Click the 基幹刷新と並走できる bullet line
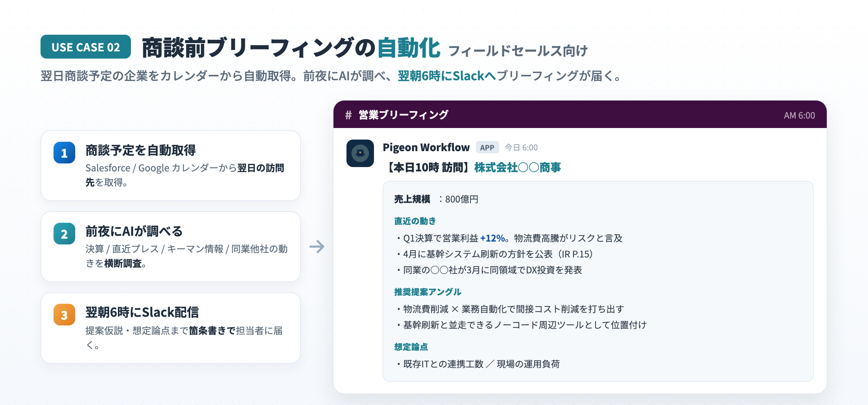 click(x=522, y=325)
